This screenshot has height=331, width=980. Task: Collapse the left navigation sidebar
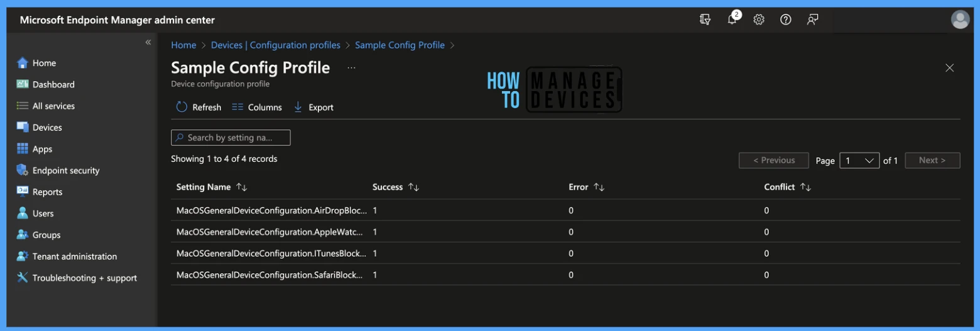click(148, 42)
